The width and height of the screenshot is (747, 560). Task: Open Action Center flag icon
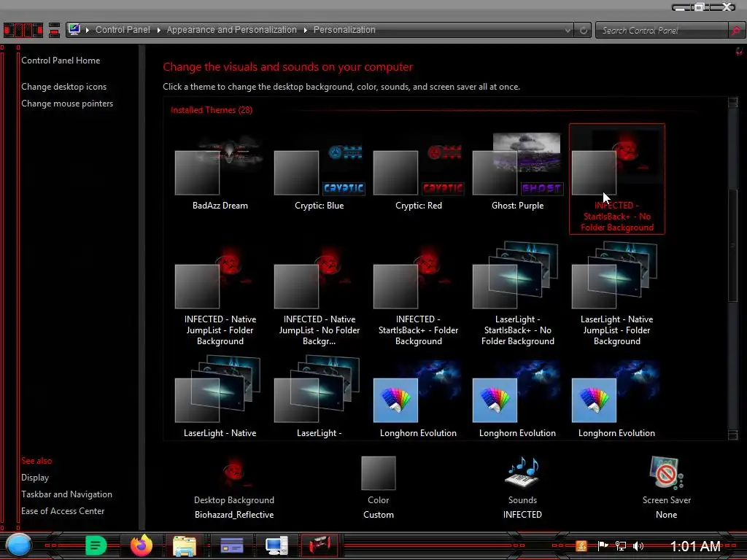tap(603, 545)
